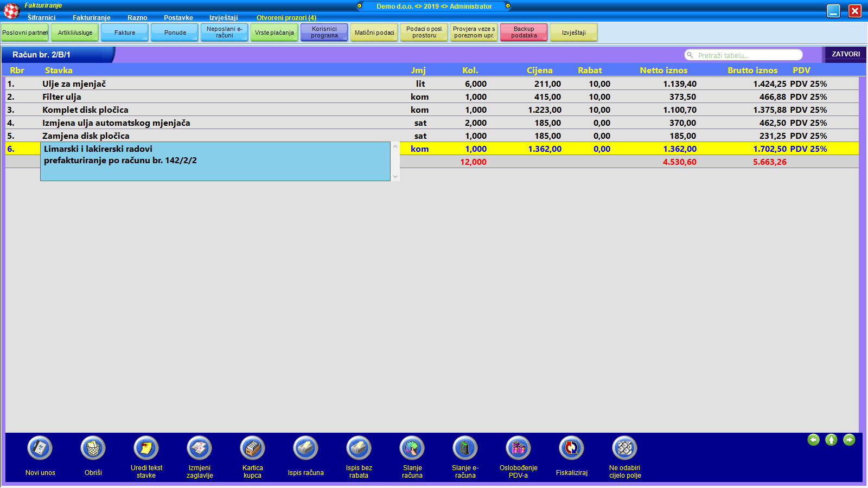Toggle Ne odabiri cijelo polje

(624, 448)
